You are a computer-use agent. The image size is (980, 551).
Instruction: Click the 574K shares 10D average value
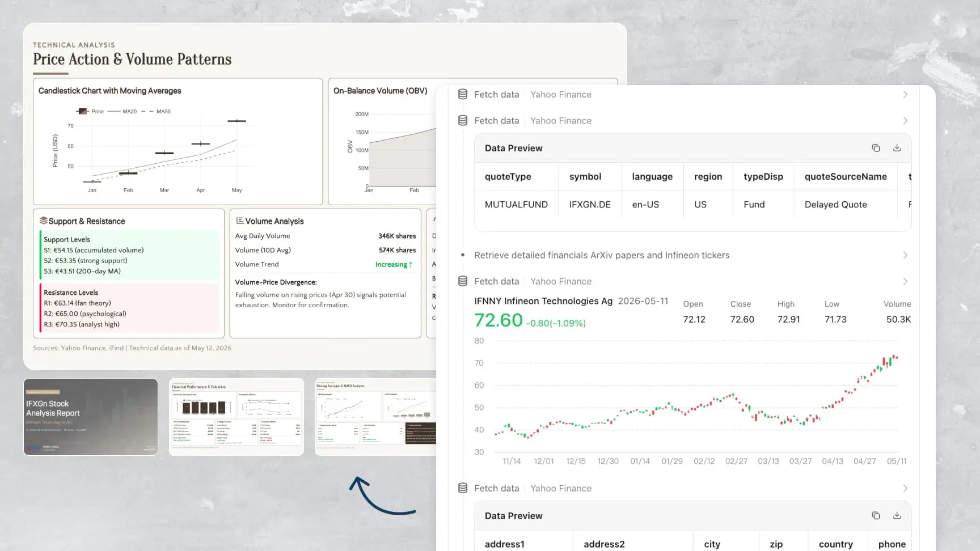pyautogui.click(x=397, y=250)
